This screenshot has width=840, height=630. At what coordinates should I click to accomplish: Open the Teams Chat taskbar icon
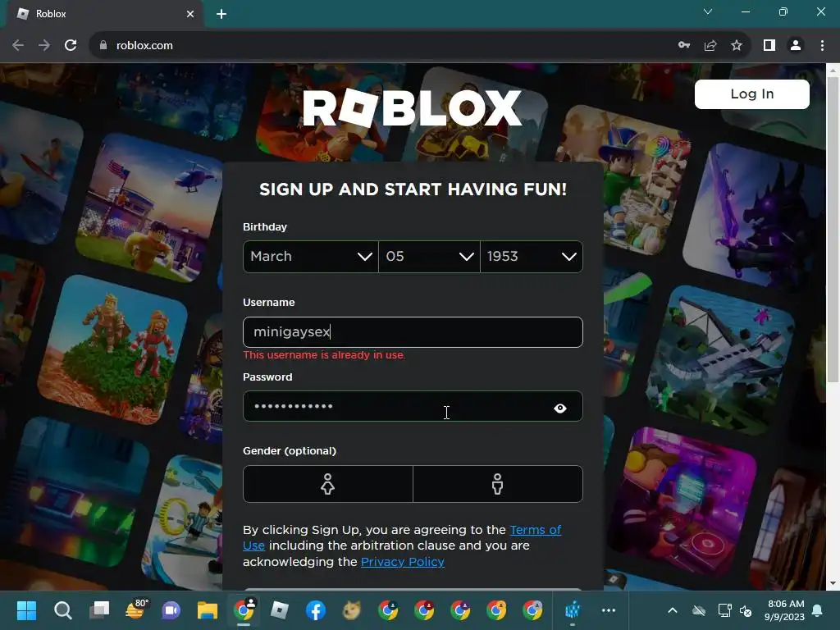point(171,610)
